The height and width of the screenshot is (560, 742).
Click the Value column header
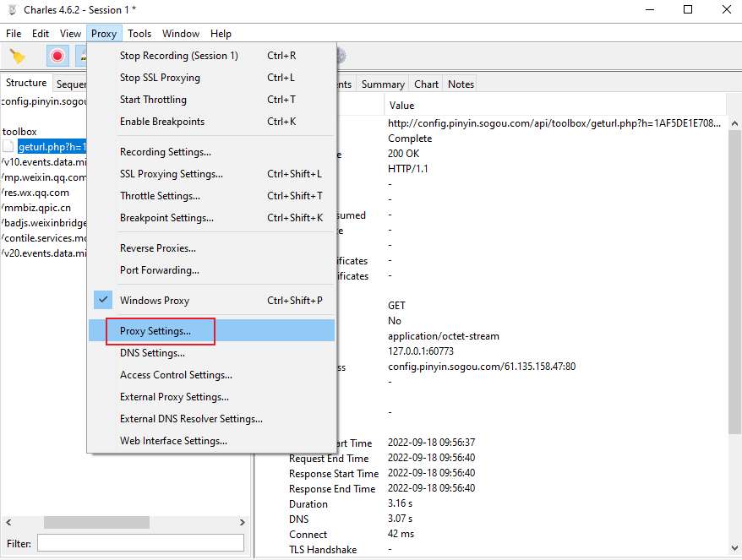coord(555,105)
